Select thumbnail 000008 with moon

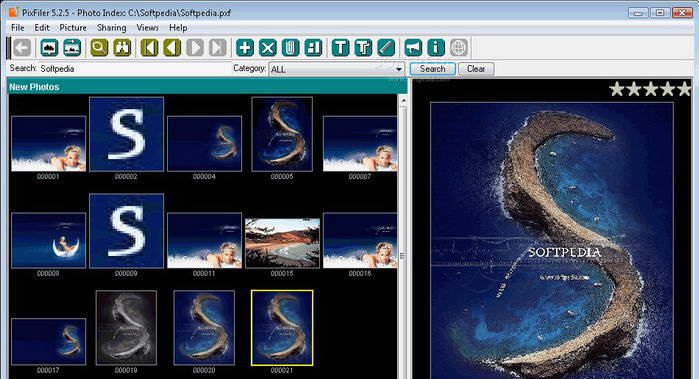(48, 240)
